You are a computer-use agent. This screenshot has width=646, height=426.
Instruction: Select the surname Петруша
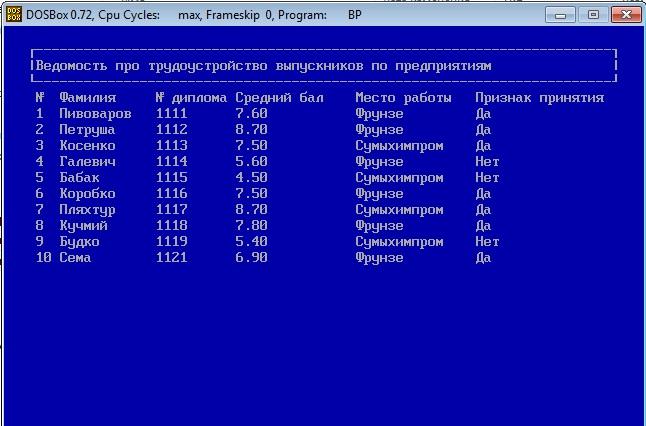click(x=87, y=130)
